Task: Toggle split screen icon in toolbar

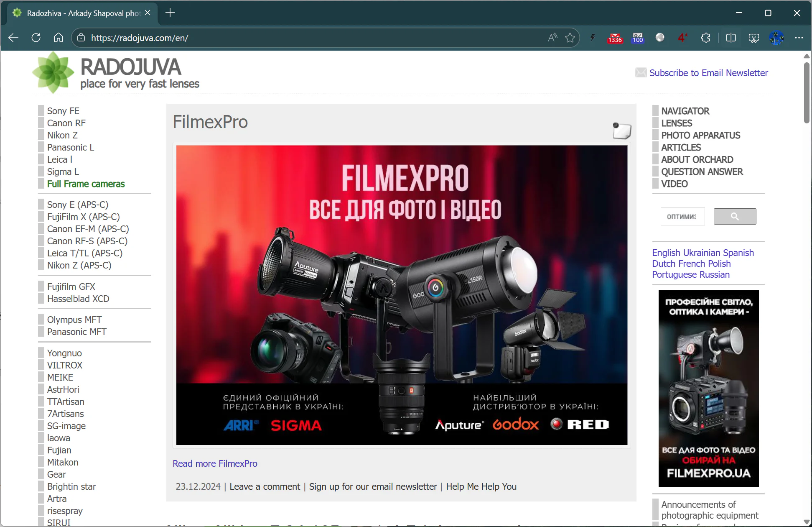Action: click(x=731, y=38)
